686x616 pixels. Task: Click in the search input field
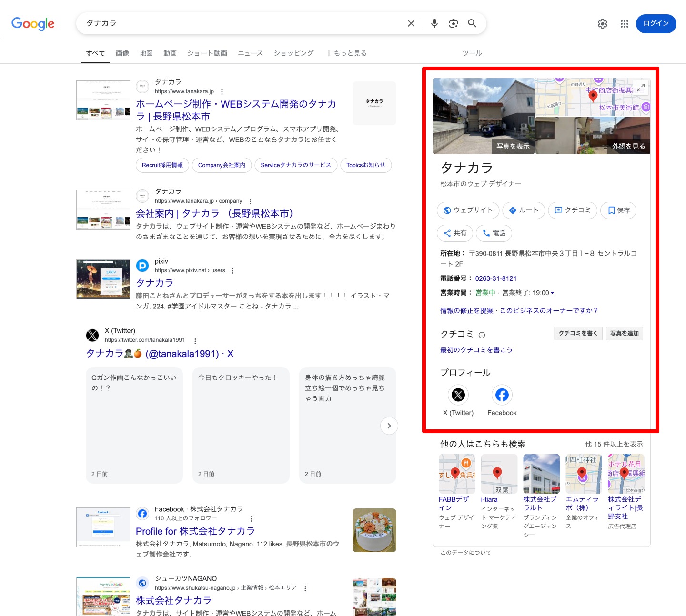[x=243, y=23]
